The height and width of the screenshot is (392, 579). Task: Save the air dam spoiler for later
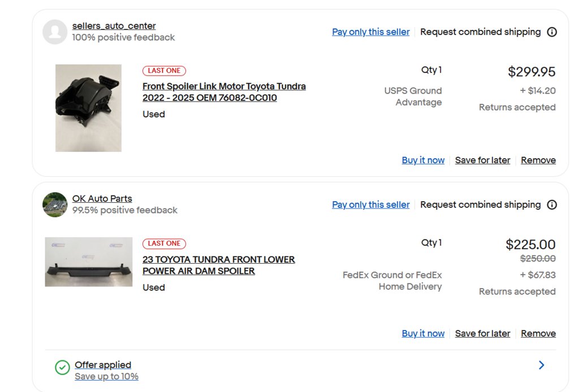click(x=483, y=333)
